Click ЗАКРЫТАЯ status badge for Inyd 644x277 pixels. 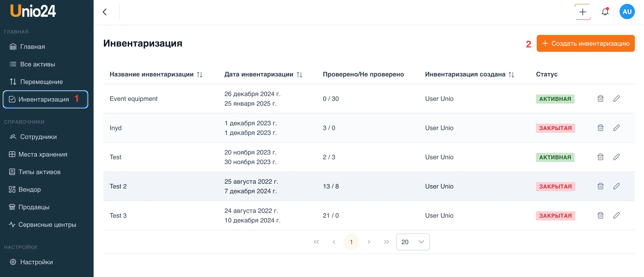pyautogui.click(x=555, y=128)
